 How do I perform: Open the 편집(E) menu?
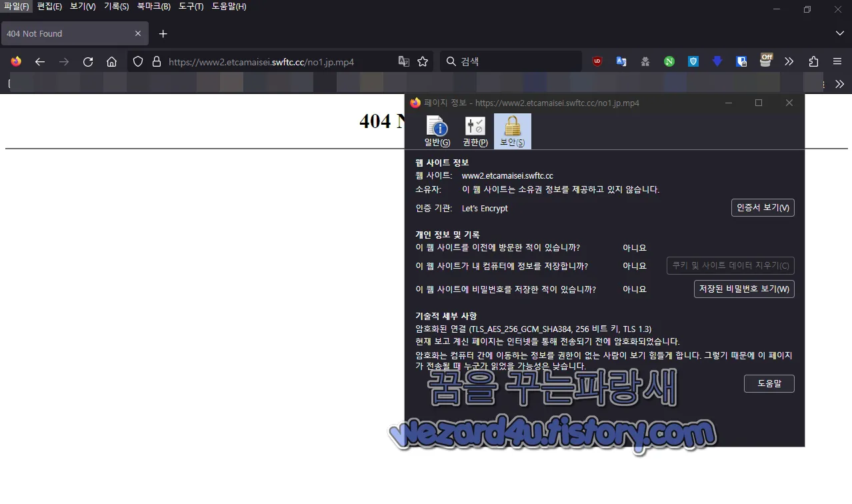coord(49,7)
